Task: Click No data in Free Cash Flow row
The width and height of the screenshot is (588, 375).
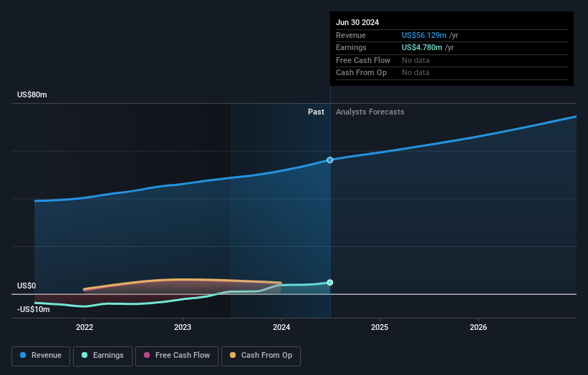Action: click(415, 60)
